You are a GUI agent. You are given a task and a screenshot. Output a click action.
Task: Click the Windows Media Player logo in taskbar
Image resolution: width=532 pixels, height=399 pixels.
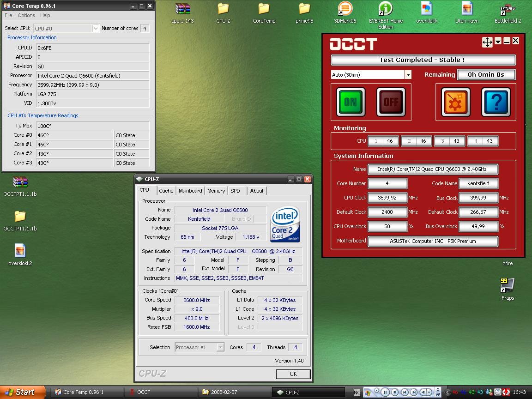[368, 393]
